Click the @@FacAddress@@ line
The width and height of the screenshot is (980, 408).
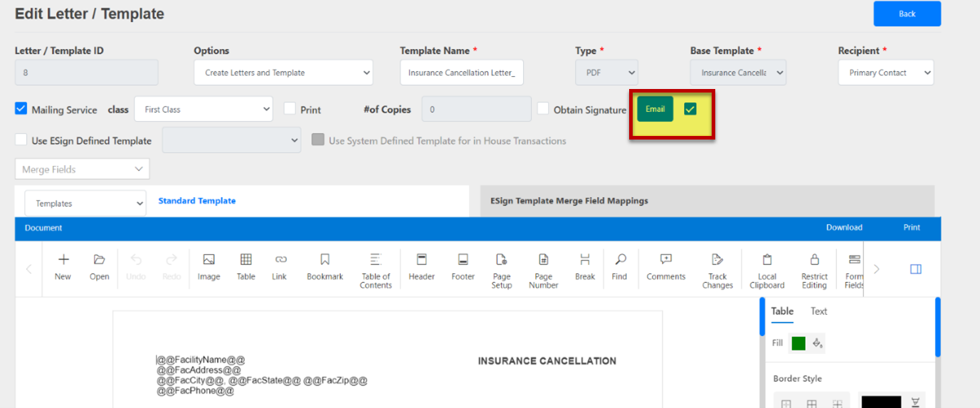[199, 370]
